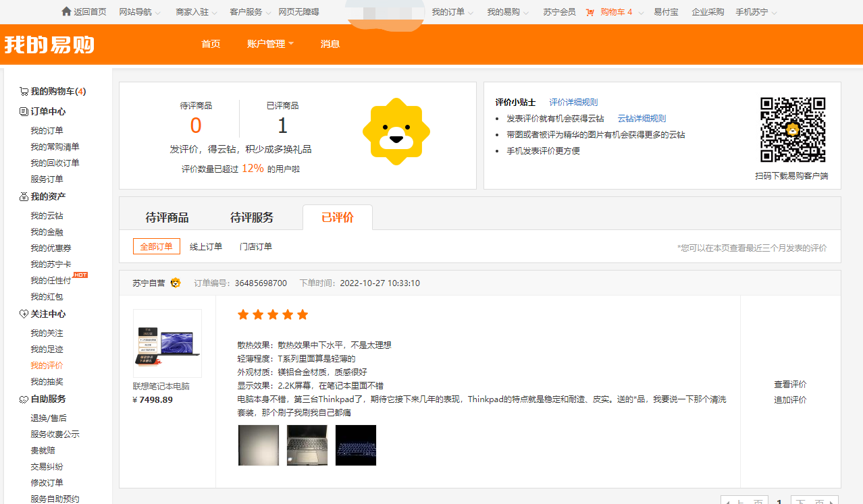Open 我的任性付 in sidebar
Screen dimensions: 863x504
tap(51, 281)
